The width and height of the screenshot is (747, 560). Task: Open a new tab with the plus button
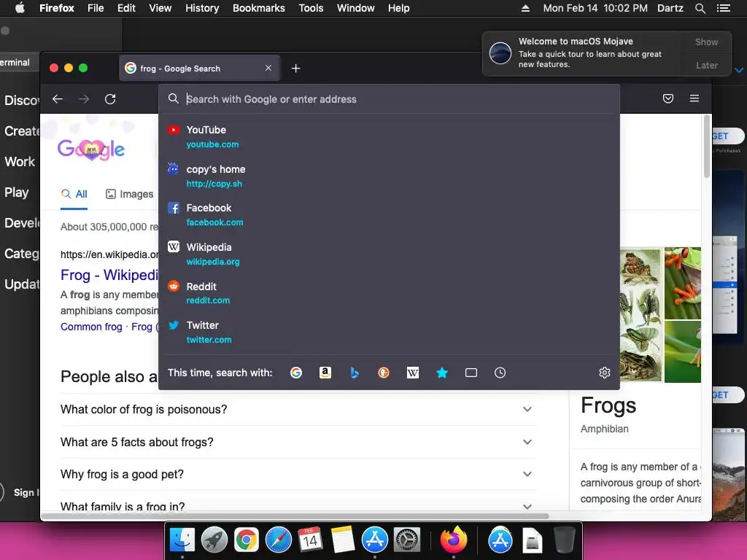(295, 69)
